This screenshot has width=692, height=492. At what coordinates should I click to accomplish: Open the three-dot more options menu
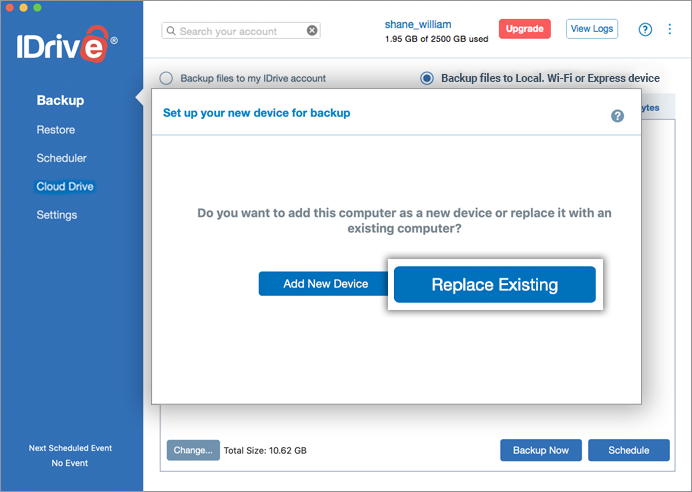669,29
